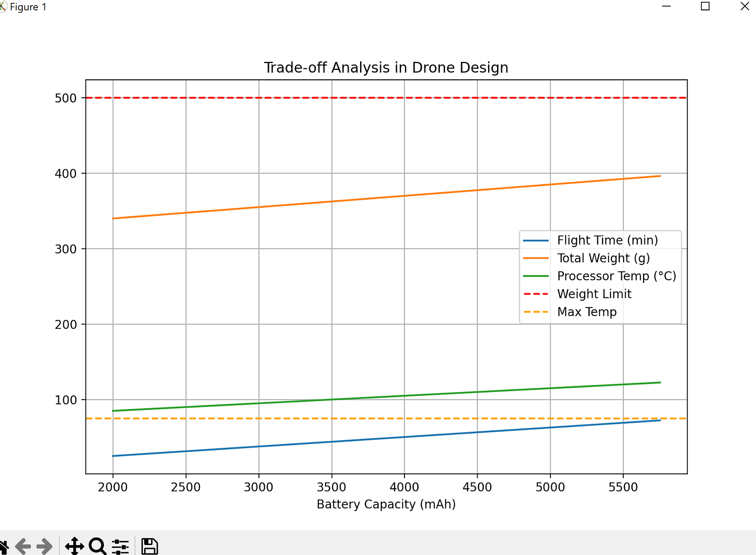Click the 5500 x-axis tick label

623,487
